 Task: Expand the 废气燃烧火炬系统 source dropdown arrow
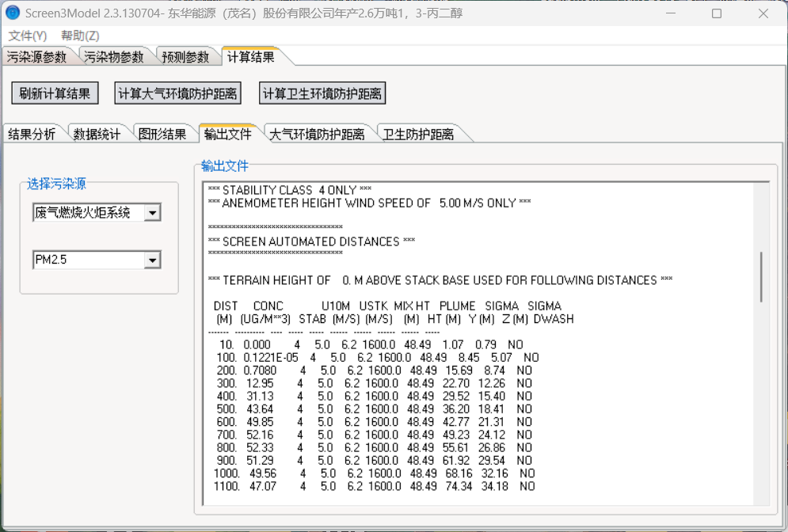pos(152,213)
